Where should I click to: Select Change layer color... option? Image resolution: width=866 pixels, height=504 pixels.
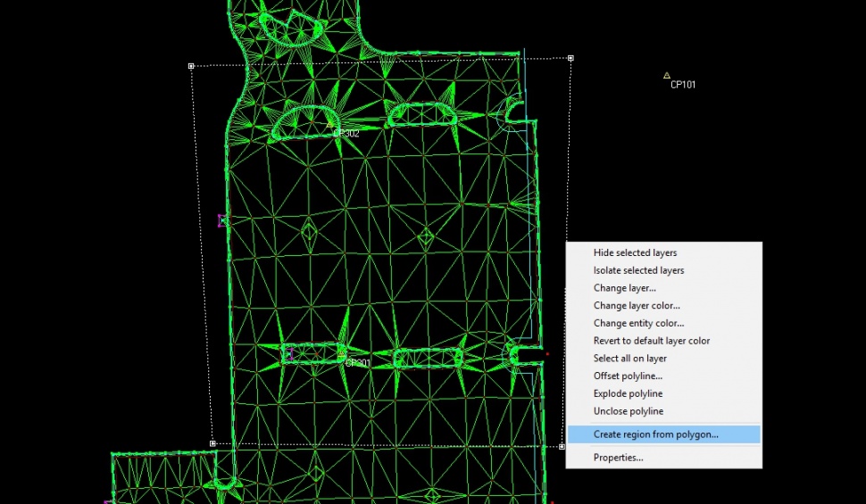coord(636,306)
